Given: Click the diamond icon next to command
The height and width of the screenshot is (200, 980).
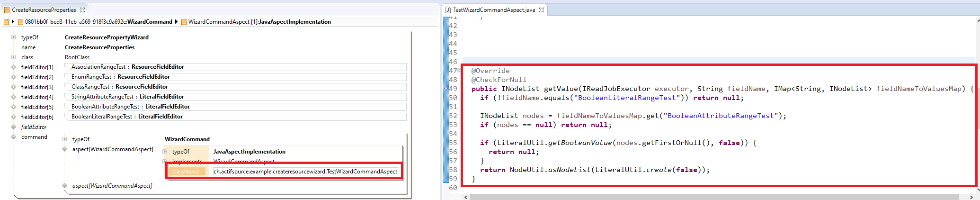Looking at the screenshot, I should [x=13, y=137].
